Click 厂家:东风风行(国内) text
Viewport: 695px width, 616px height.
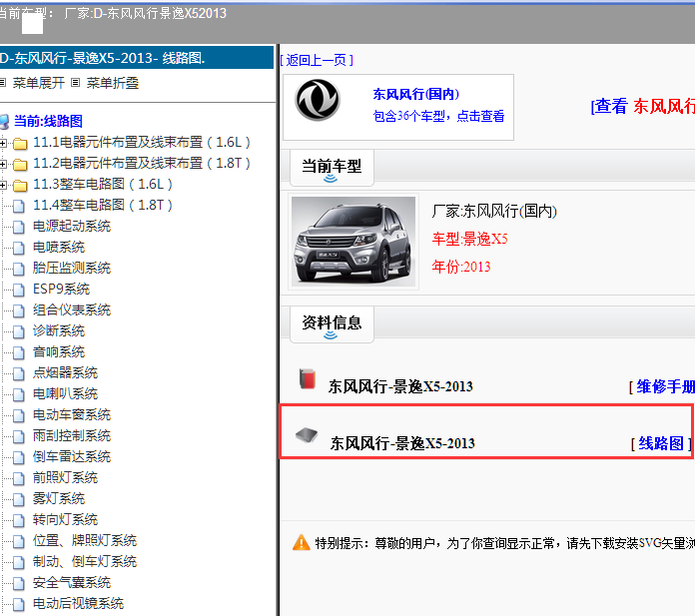pyautogui.click(x=494, y=212)
